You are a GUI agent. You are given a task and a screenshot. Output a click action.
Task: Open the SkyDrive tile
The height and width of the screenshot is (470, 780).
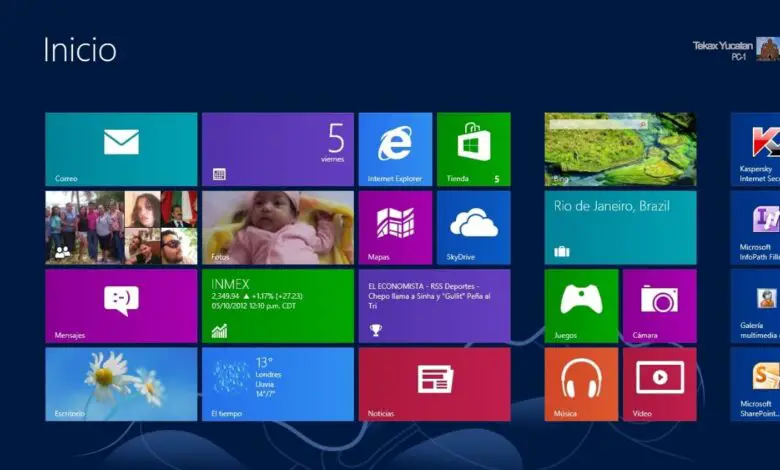(x=474, y=228)
